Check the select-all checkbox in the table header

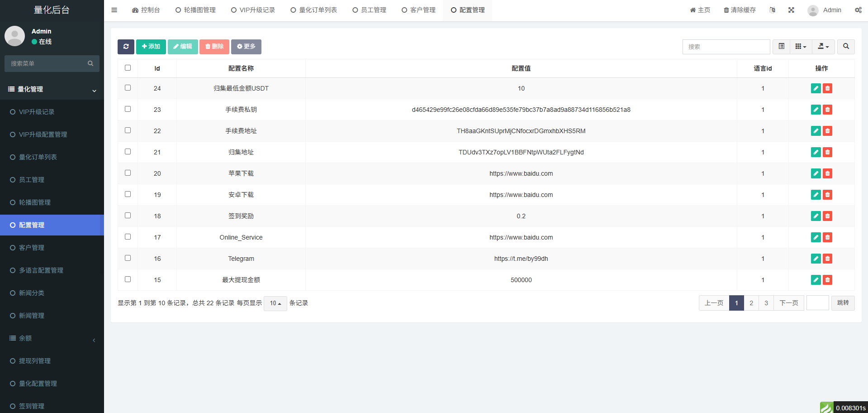click(128, 68)
